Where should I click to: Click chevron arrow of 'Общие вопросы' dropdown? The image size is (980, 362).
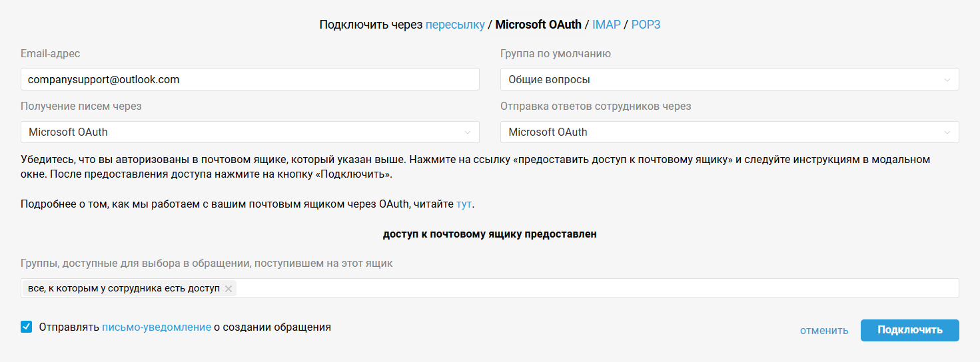click(947, 80)
